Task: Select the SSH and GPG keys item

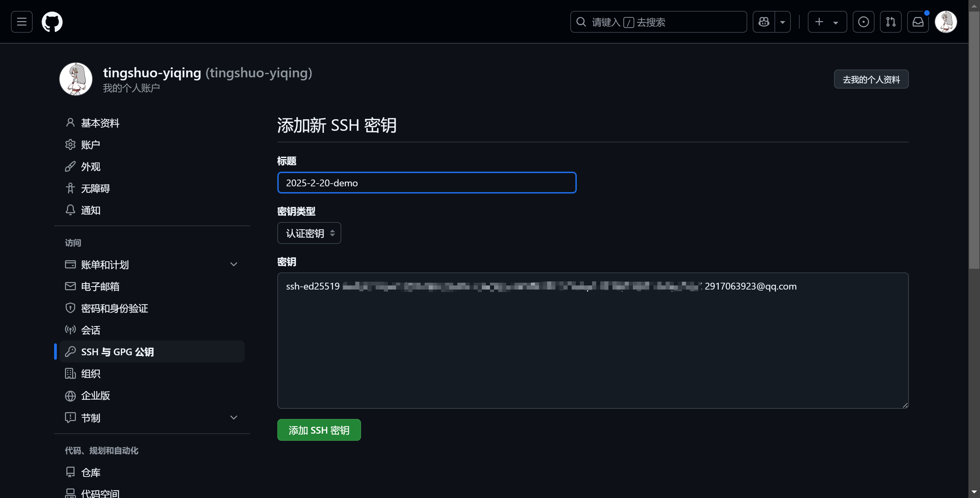Action: pyautogui.click(x=117, y=352)
